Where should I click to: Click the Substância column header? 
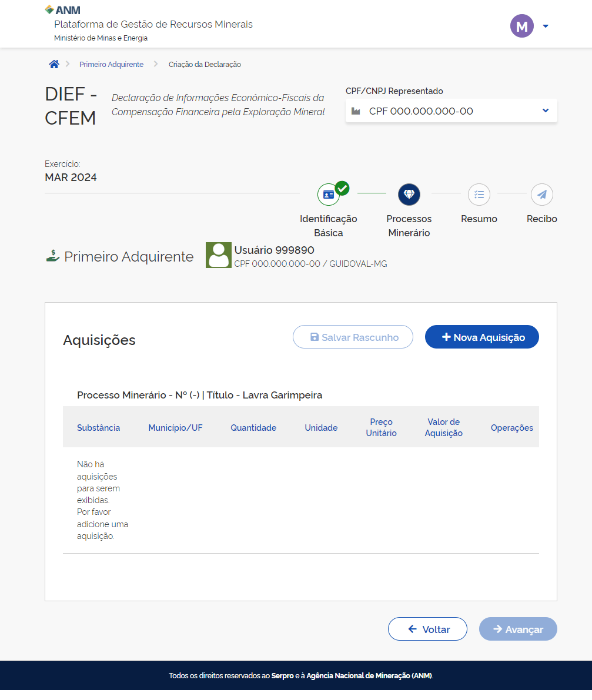(x=98, y=428)
